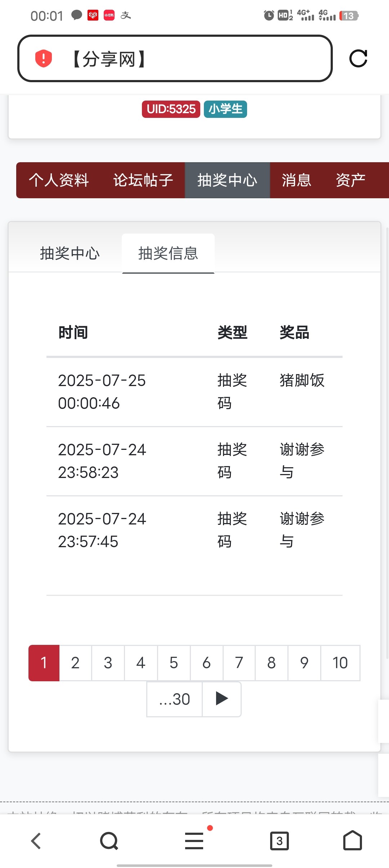The width and height of the screenshot is (389, 868).
Task: Go to next page of lottery records
Action: pos(222,699)
